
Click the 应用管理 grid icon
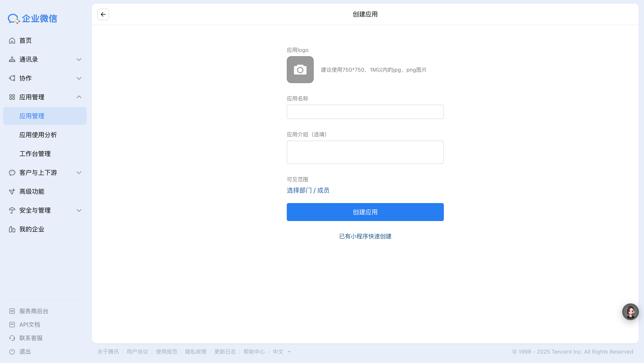(12, 97)
